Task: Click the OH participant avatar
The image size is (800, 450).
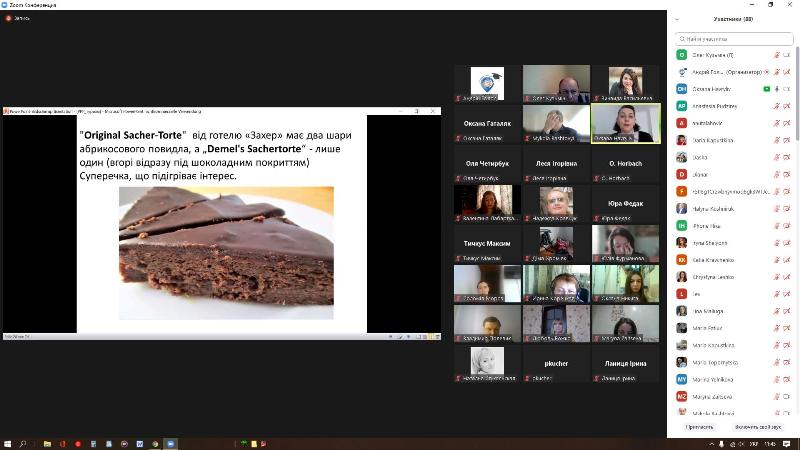Action: (x=682, y=89)
